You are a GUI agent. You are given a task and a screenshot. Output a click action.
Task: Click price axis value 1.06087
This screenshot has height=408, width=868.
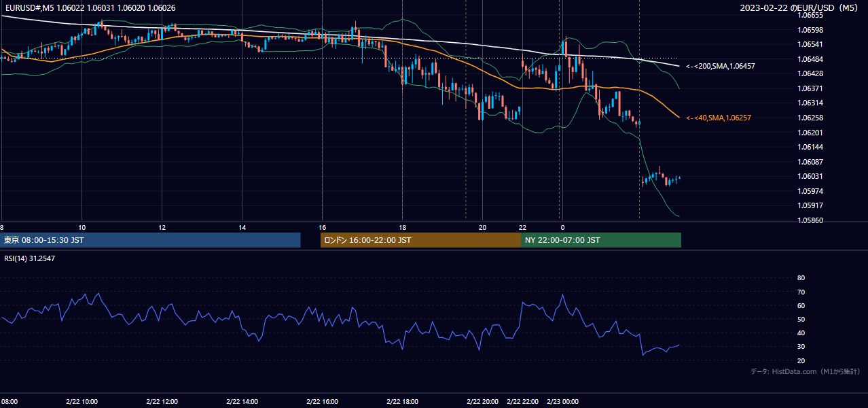tap(810, 162)
